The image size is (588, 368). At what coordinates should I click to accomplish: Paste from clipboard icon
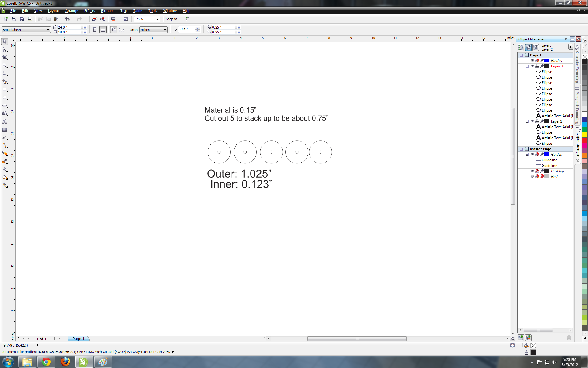[56, 19]
